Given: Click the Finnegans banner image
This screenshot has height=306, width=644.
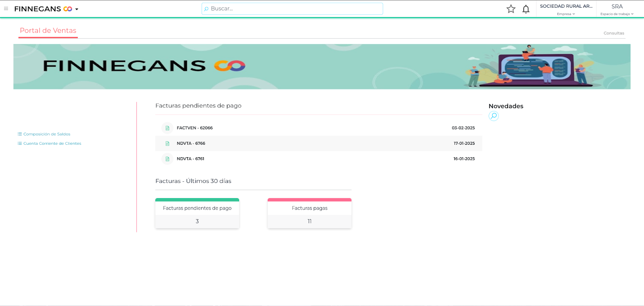Looking at the screenshot, I should tap(322, 66).
